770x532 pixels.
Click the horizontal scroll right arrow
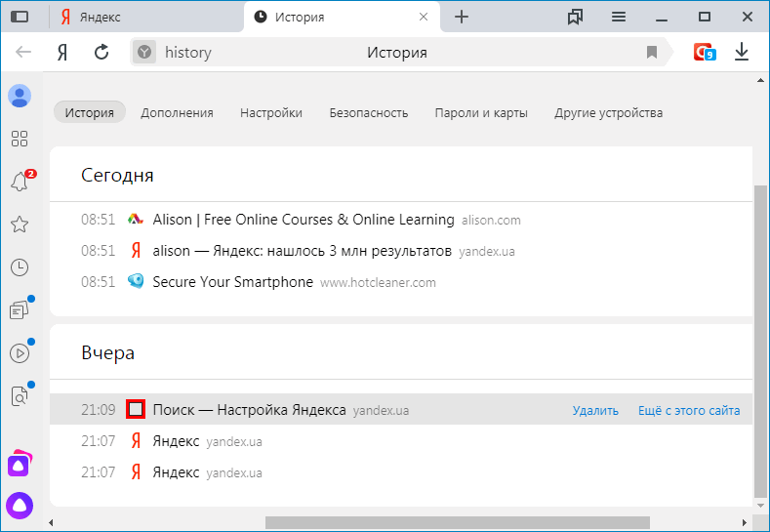(x=744, y=522)
